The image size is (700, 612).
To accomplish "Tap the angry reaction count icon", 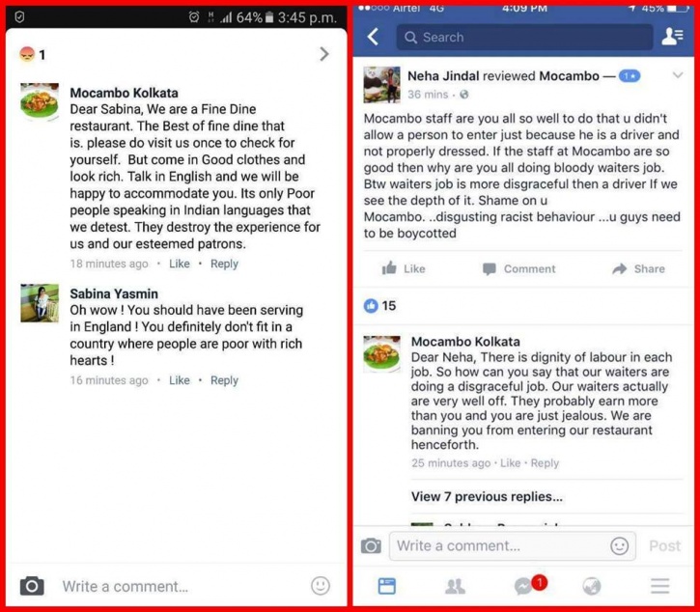I will click(x=27, y=54).
